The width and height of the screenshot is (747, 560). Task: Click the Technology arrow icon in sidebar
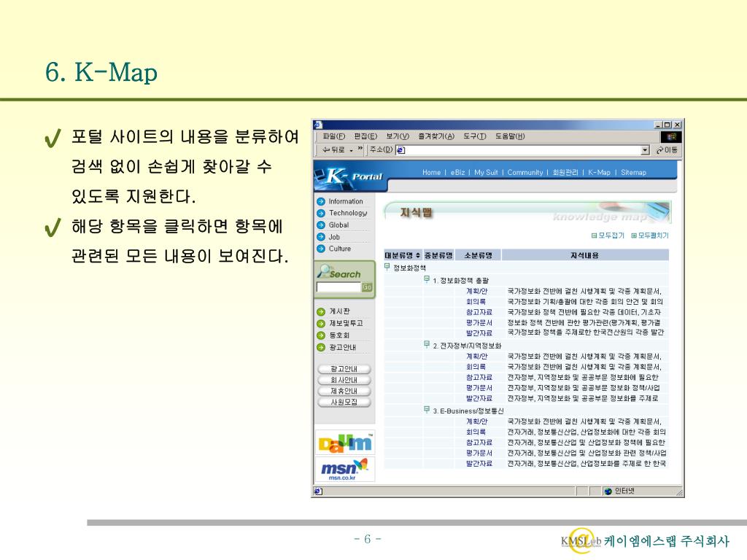tap(321, 214)
